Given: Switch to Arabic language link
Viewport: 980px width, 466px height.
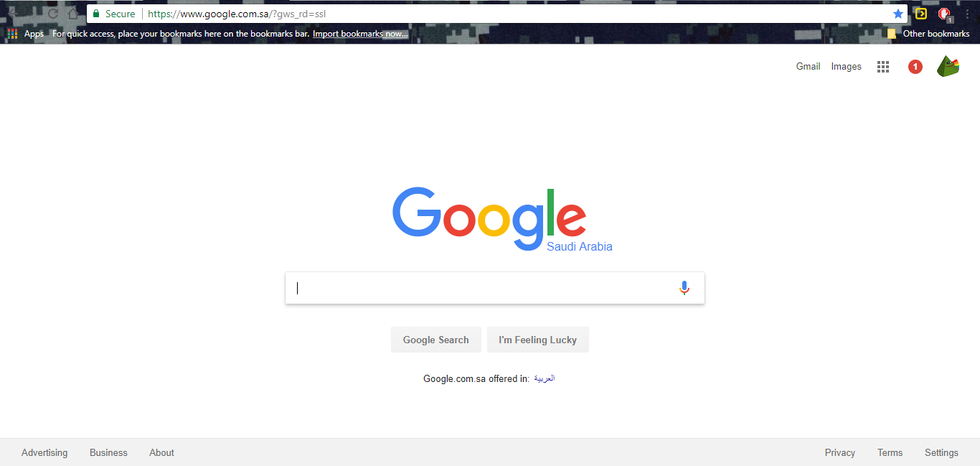Looking at the screenshot, I should [x=545, y=378].
